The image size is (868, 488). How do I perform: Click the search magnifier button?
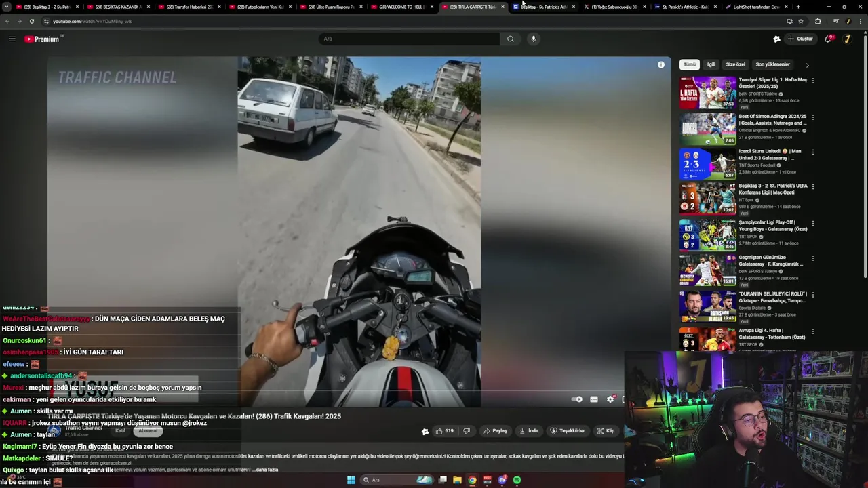pos(511,39)
